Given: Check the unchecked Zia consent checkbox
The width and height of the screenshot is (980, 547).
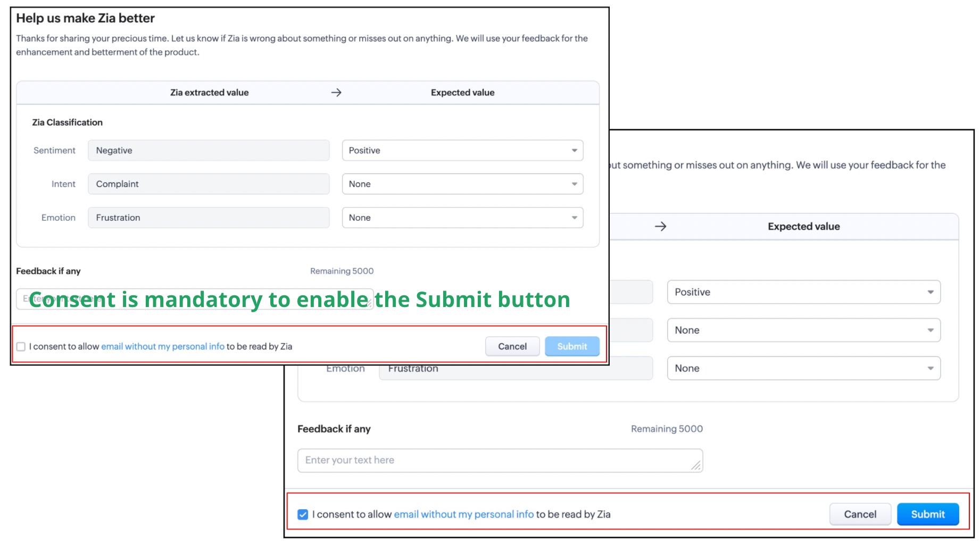Looking at the screenshot, I should [21, 346].
